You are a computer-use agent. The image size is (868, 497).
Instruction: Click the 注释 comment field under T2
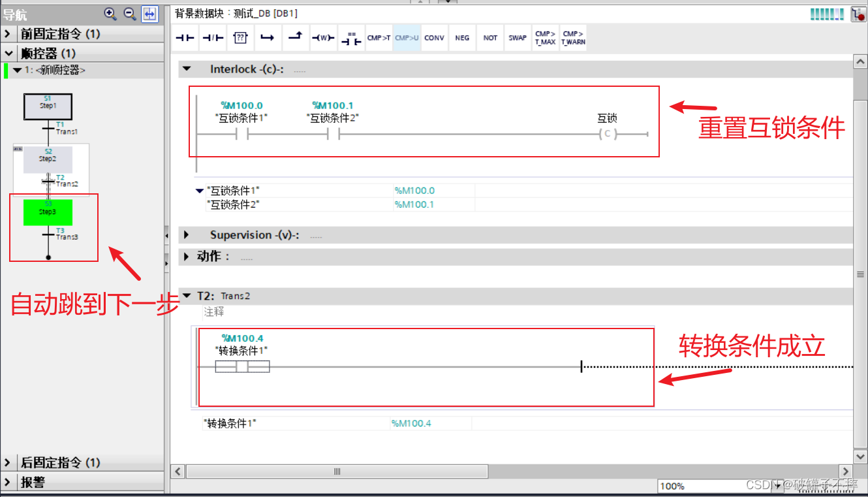[214, 312]
